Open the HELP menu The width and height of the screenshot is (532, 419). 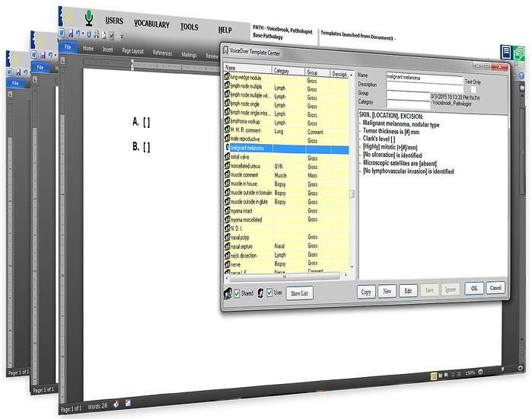coord(225,30)
